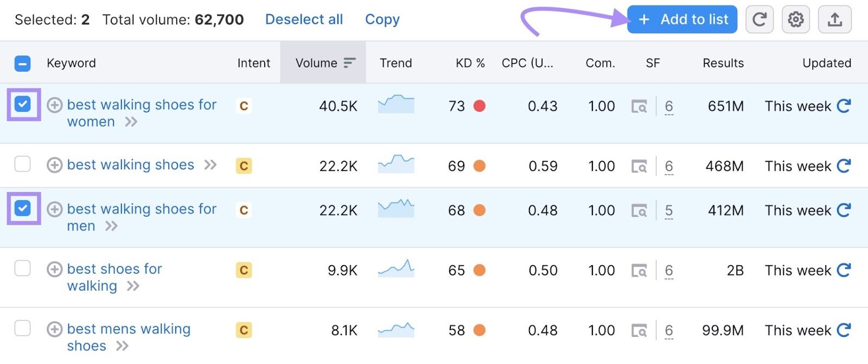Image resolution: width=868 pixels, height=364 pixels.
Task: Open SF count 5 in best walking shoes for men row
Action: pyautogui.click(x=669, y=210)
